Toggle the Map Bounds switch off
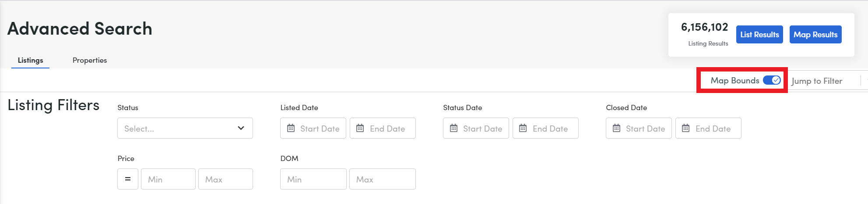The image size is (868, 204). point(772,80)
